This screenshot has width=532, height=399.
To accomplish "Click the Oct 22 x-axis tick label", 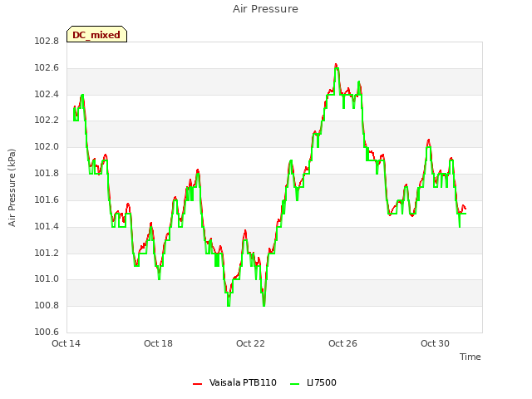I will 250,343.
